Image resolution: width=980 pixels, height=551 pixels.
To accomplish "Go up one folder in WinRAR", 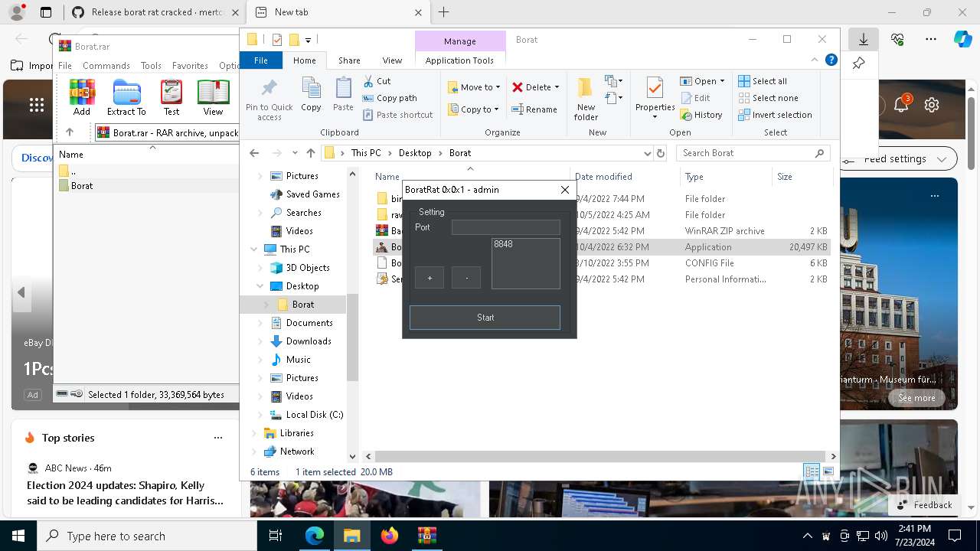I will 70,132.
